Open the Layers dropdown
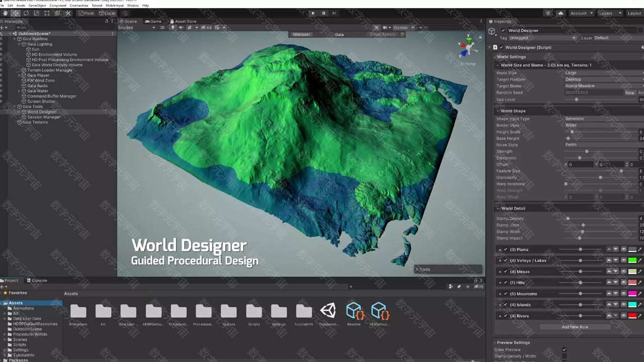The width and height of the screenshot is (644, 362). tap(610, 13)
